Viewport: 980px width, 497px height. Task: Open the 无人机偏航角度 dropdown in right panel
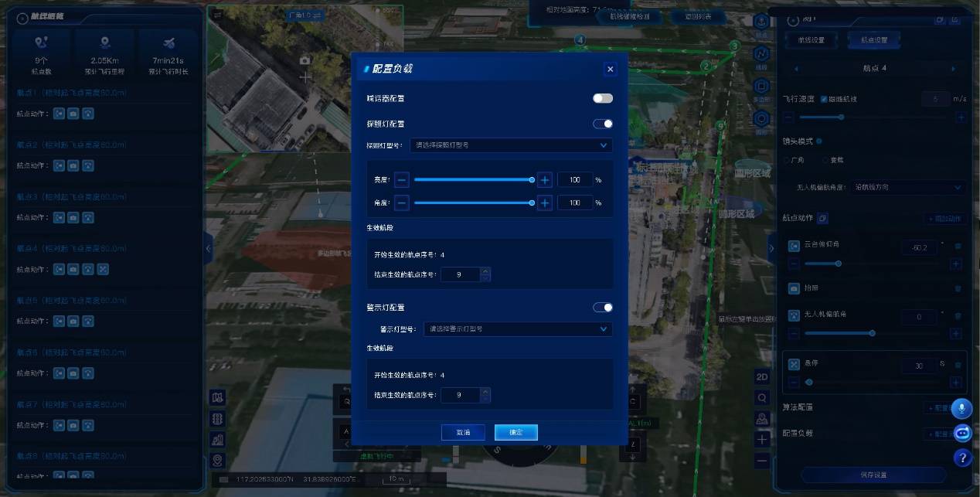pos(907,188)
